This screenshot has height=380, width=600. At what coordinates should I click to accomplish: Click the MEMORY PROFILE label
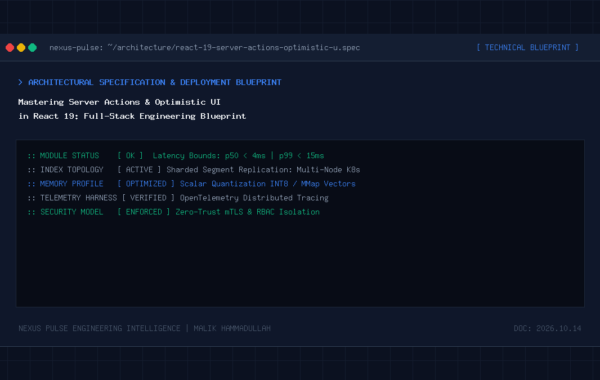(72, 184)
